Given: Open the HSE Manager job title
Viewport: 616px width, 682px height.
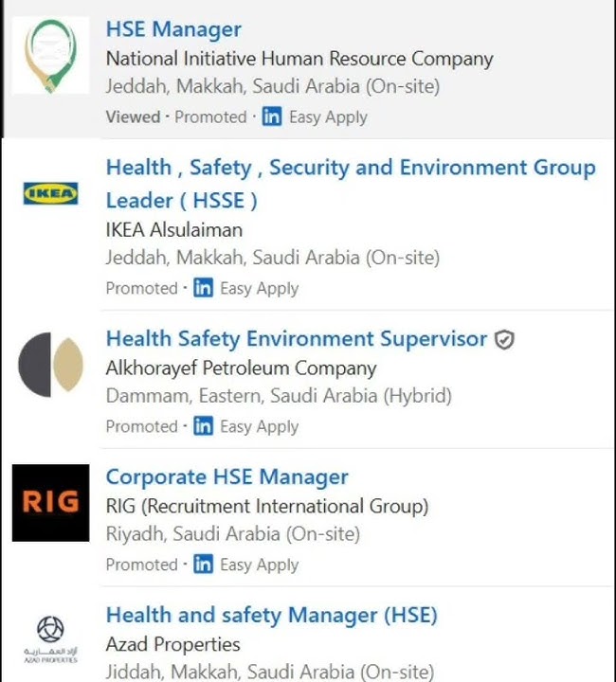Looking at the screenshot, I should point(173,29).
